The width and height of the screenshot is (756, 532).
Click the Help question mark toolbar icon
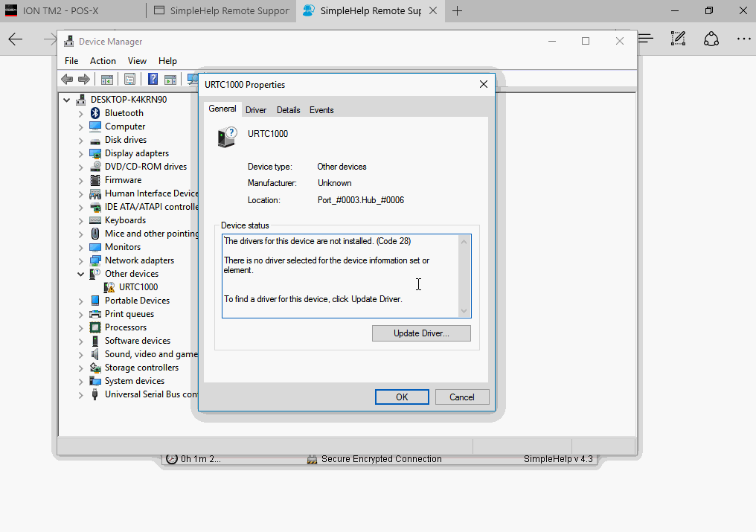152,79
